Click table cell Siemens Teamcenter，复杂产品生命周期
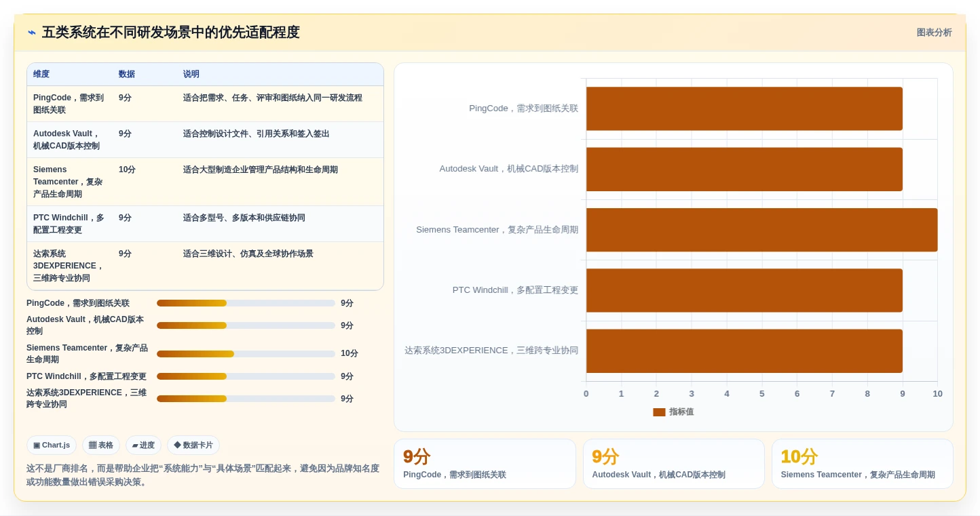Image resolution: width=980 pixels, height=516 pixels. pos(69,182)
